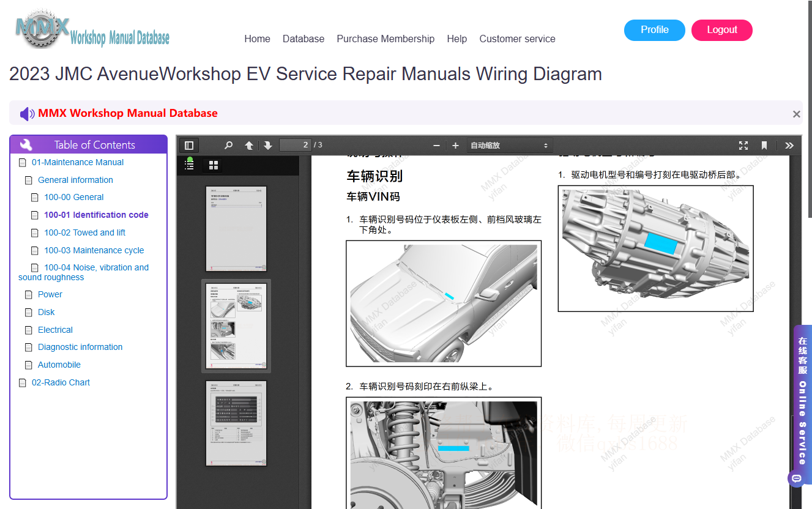Click the Logout button
The image size is (812, 509).
pyautogui.click(x=722, y=30)
